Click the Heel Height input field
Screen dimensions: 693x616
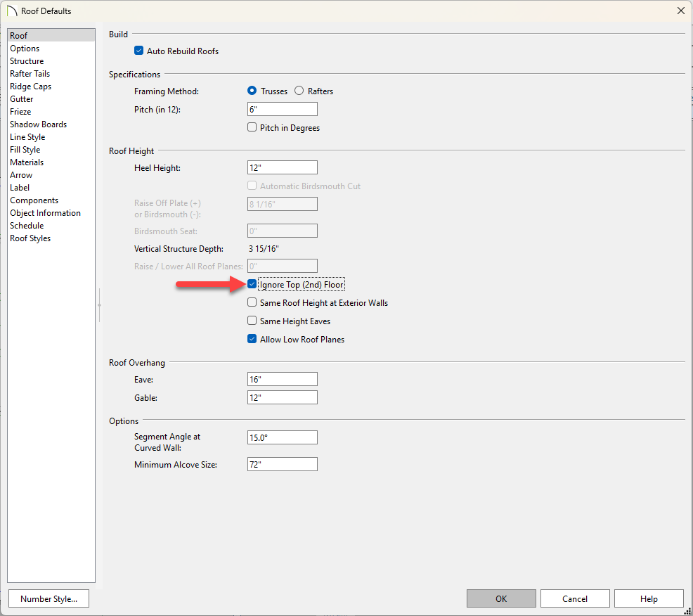click(x=283, y=167)
